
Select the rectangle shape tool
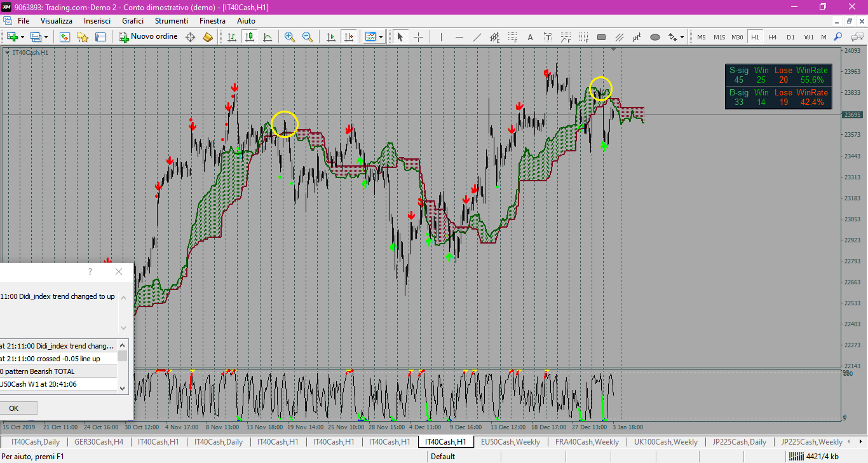tap(601, 37)
